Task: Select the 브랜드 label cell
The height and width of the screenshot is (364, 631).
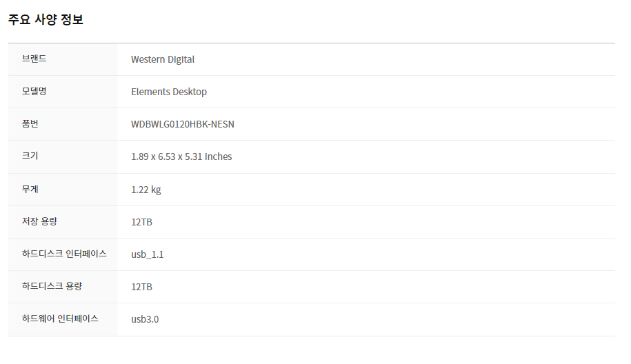Action: click(x=63, y=59)
